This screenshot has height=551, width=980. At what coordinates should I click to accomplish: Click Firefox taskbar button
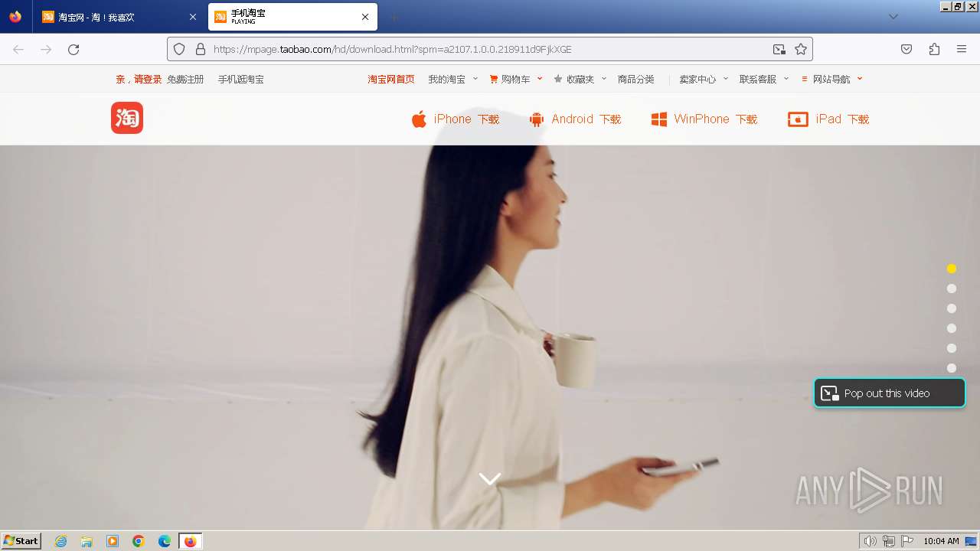[x=190, y=541]
